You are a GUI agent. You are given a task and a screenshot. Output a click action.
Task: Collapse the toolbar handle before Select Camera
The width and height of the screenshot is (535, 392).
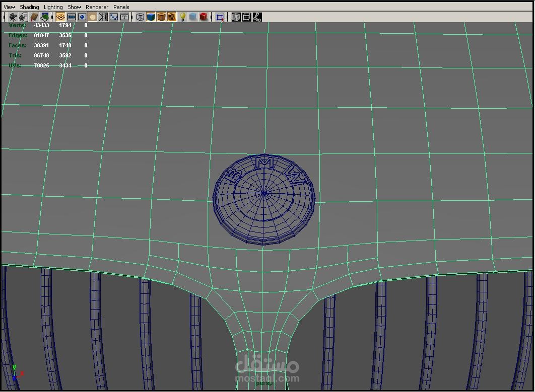point(5,17)
